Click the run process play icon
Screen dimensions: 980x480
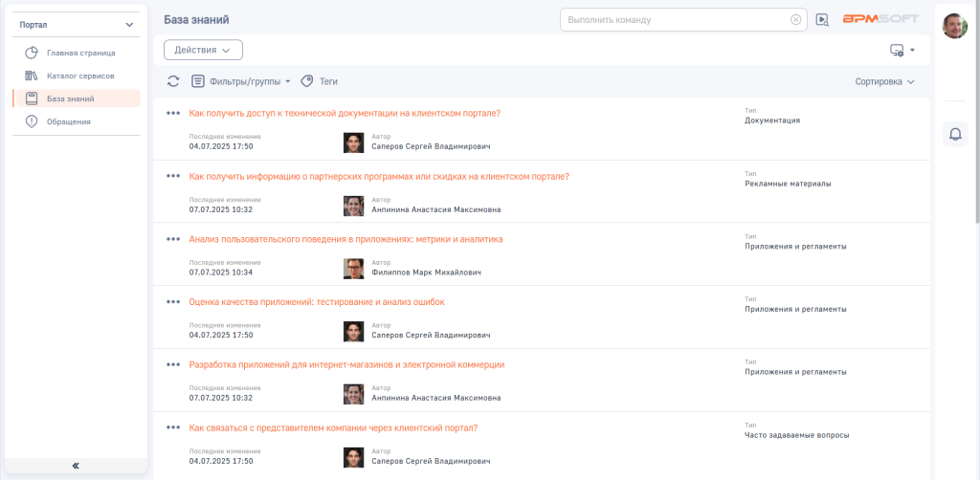(x=822, y=20)
